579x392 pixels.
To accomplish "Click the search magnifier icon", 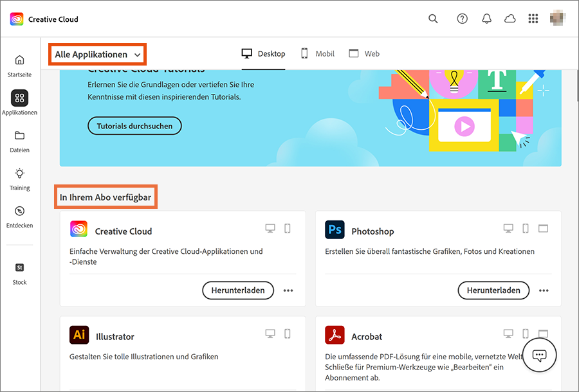I will coord(434,19).
